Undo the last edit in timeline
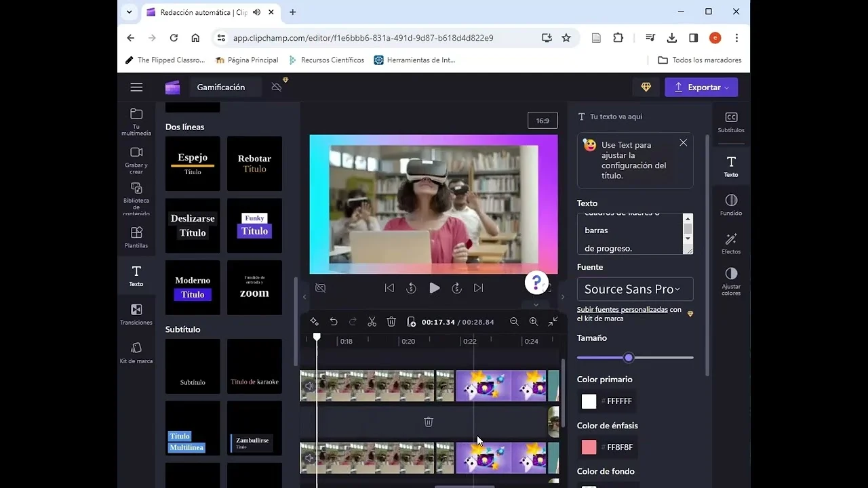868x488 pixels. (334, 322)
